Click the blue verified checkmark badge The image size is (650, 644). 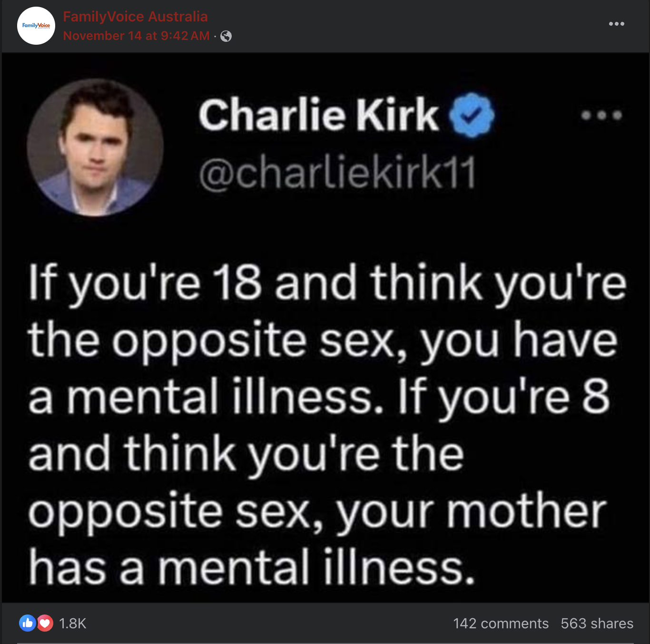click(472, 116)
